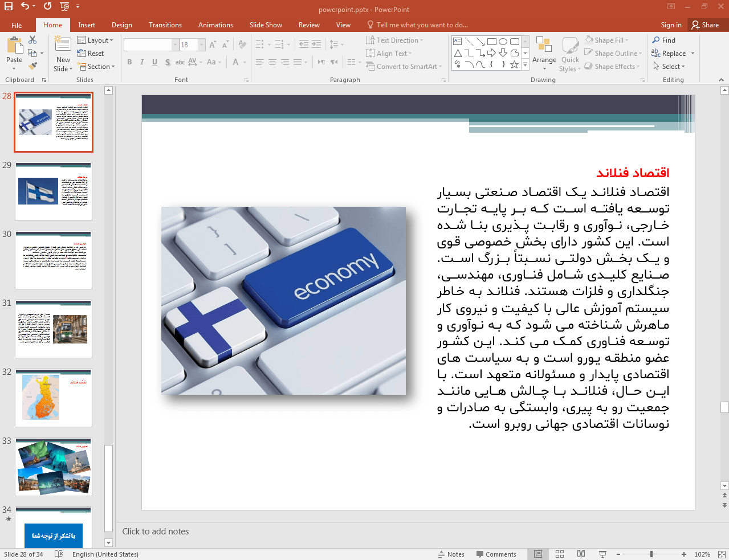Screen dimensions: 729x560
Task: Toggle Strikethrough formatting
Action: [x=180, y=62]
